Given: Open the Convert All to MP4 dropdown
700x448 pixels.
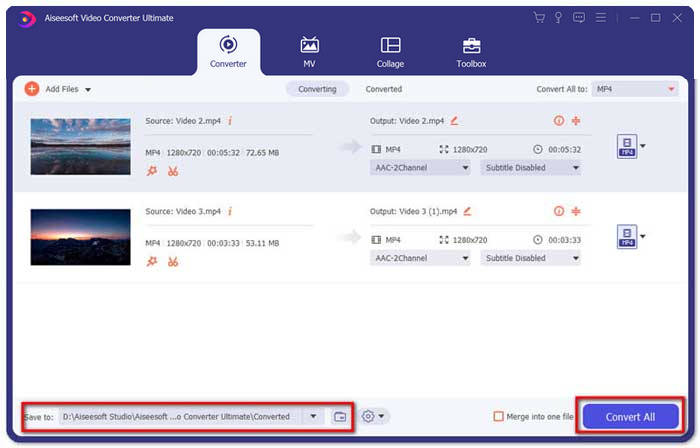Looking at the screenshot, I should click(x=635, y=89).
